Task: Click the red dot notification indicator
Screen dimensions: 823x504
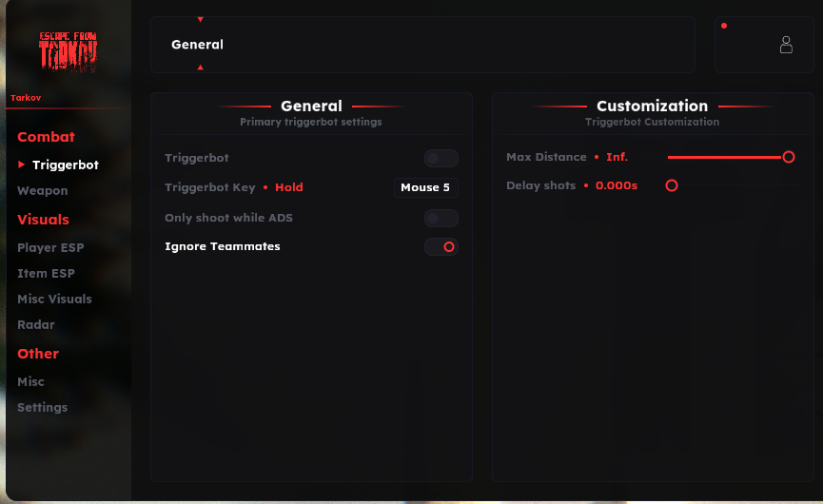Action: tap(724, 26)
